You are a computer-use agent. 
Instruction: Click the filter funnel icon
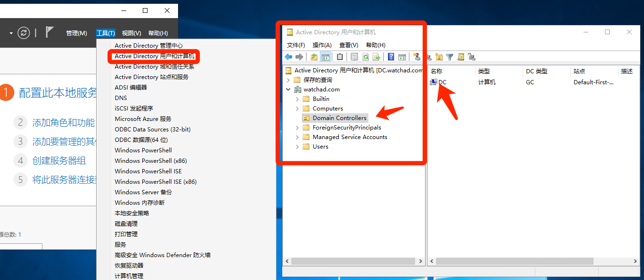(449, 57)
